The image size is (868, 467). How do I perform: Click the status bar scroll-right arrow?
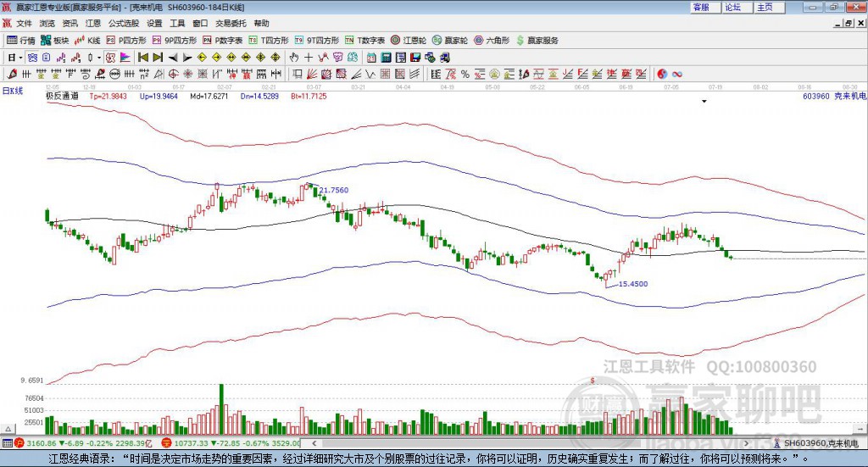click(746, 443)
